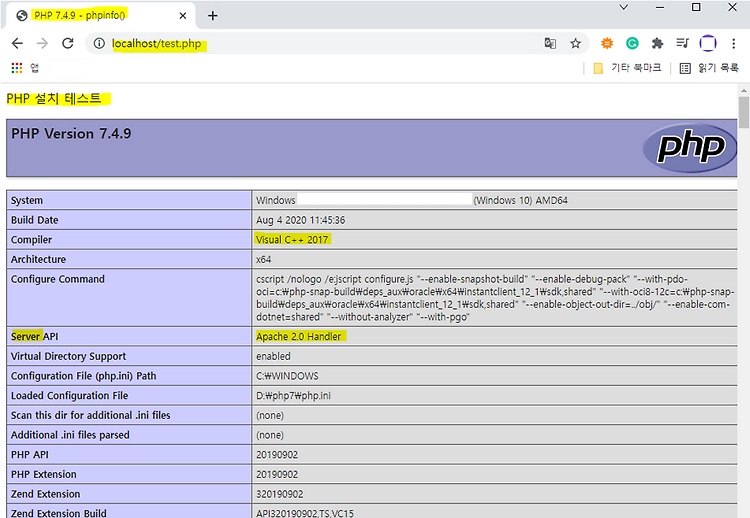750x518 pixels.
Task: Click the 'Server API' label
Action: (x=34, y=337)
